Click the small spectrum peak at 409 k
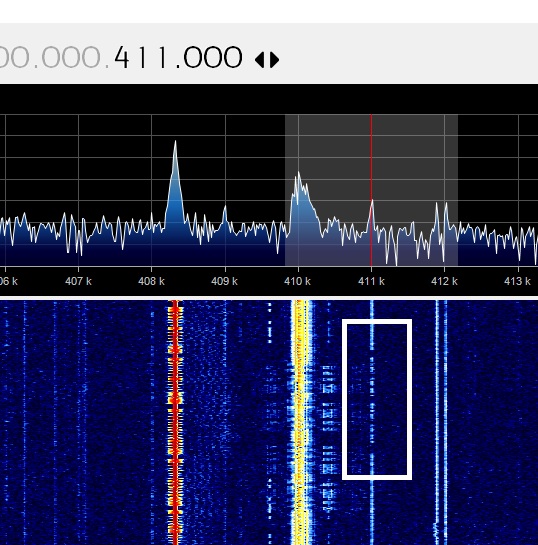538x545 pixels. [225, 218]
